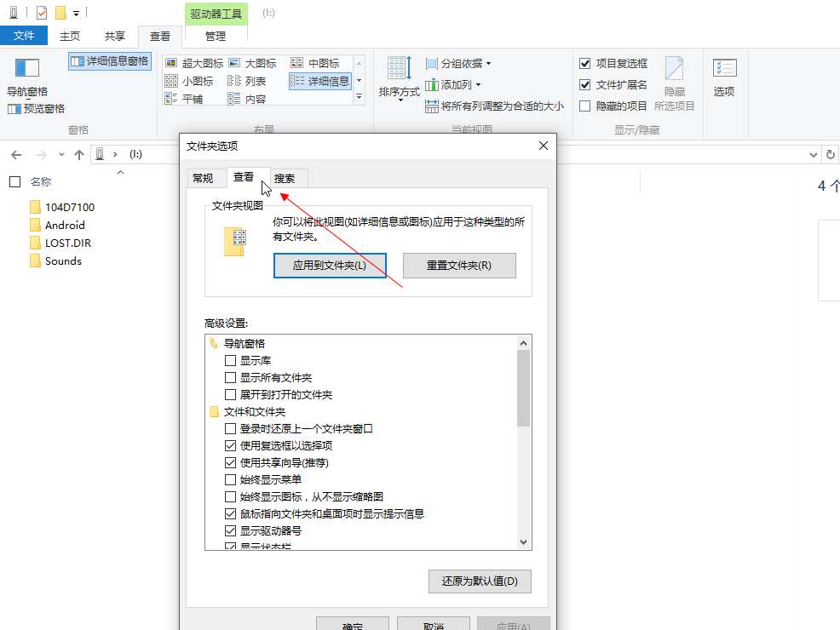Go up one folder level arrow
Image resolution: width=840 pixels, height=630 pixels.
click(79, 155)
